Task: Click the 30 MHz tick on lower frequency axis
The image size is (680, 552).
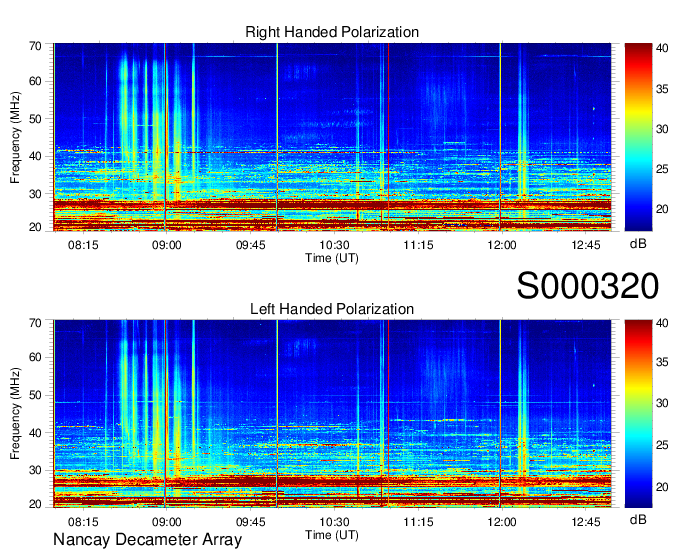Action: tap(35, 470)
